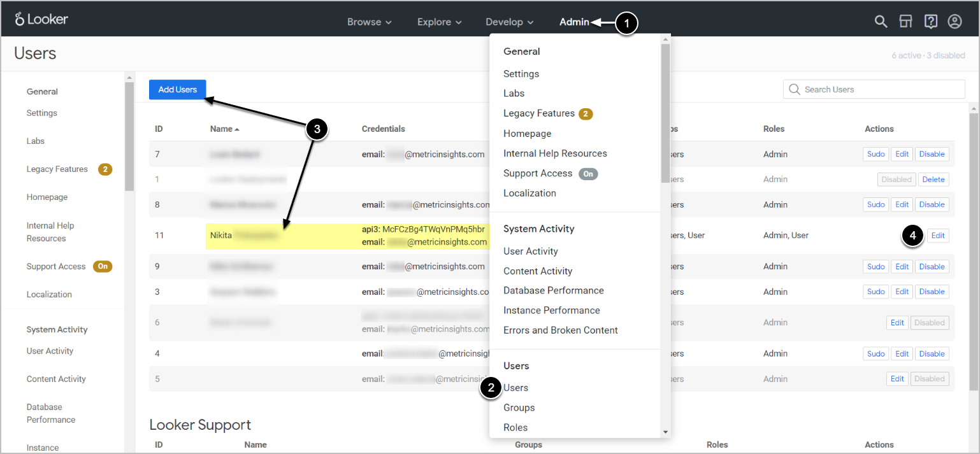
Task: Click Disable for user ID 3
Action: pos(932,292)
